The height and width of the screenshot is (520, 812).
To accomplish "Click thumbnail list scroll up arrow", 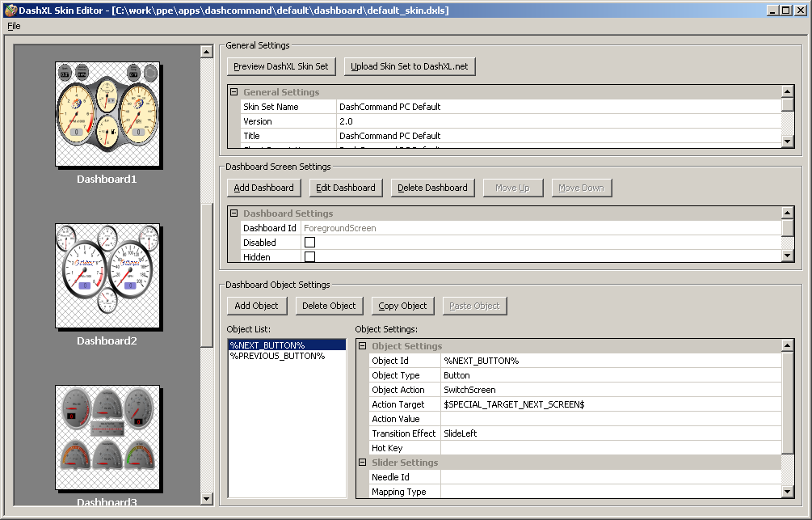I will [207, 51].
